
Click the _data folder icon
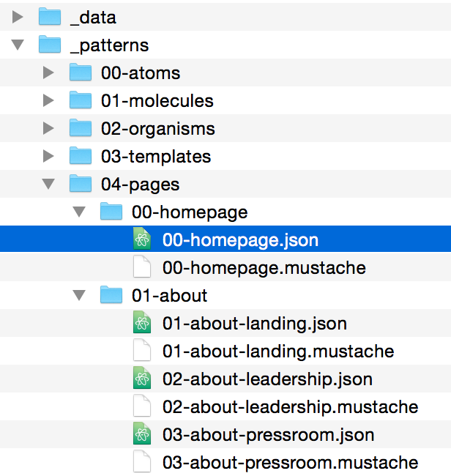pyautogui.click(x=50, y=16)
